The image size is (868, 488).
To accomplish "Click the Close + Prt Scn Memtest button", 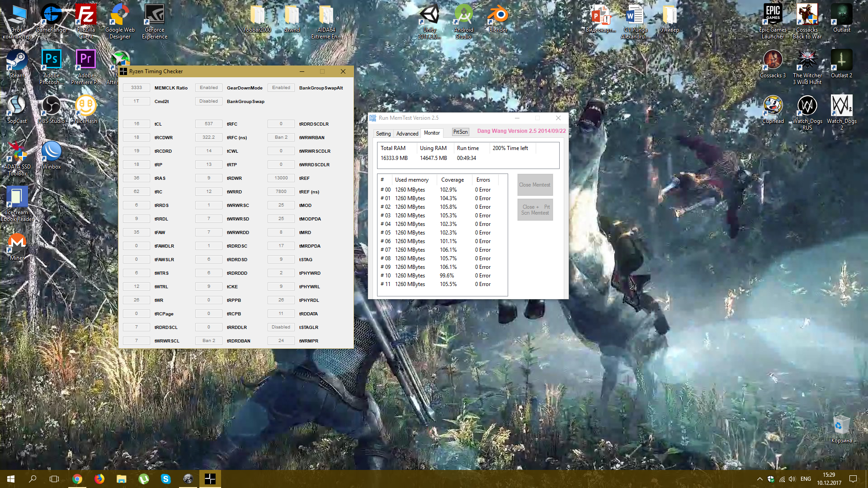I will pyautogui.click(x=535, y=210).
